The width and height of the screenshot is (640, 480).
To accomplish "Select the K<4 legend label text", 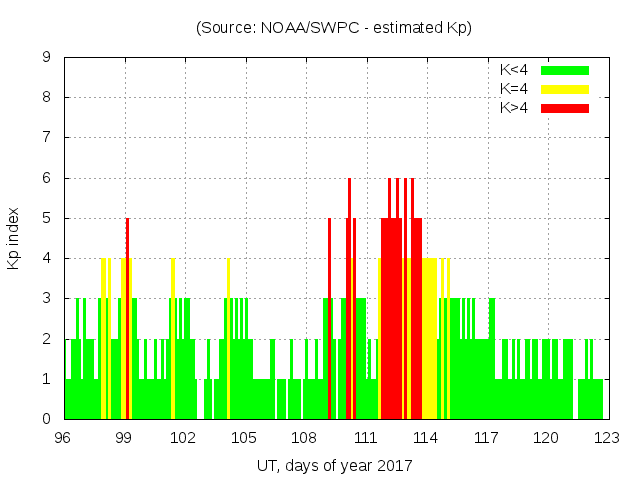I will 514,70.
